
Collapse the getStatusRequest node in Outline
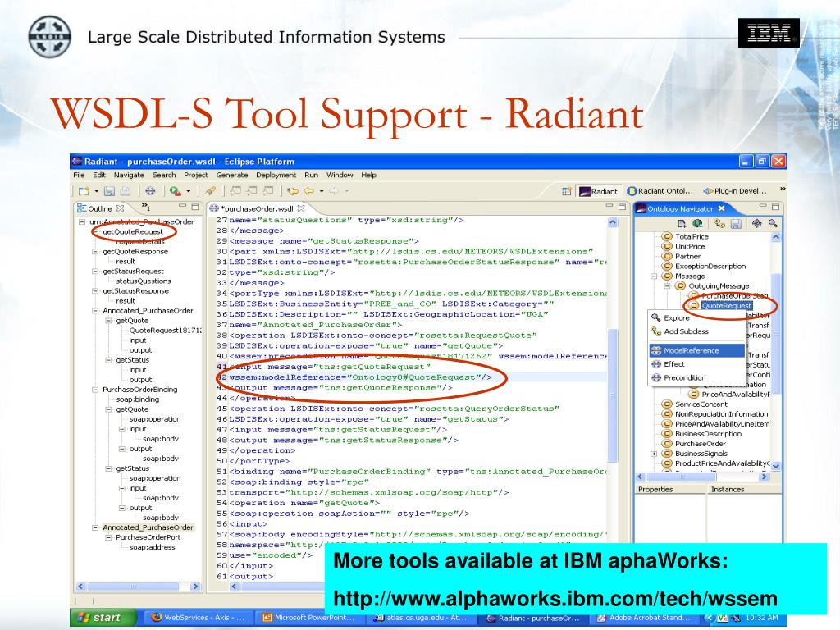tap(95, 271)
